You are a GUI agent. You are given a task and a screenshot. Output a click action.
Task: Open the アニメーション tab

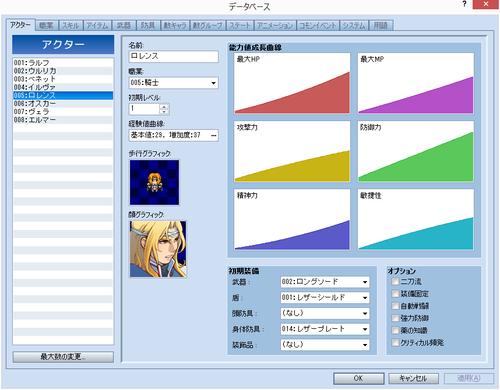(x=275, y=26)
